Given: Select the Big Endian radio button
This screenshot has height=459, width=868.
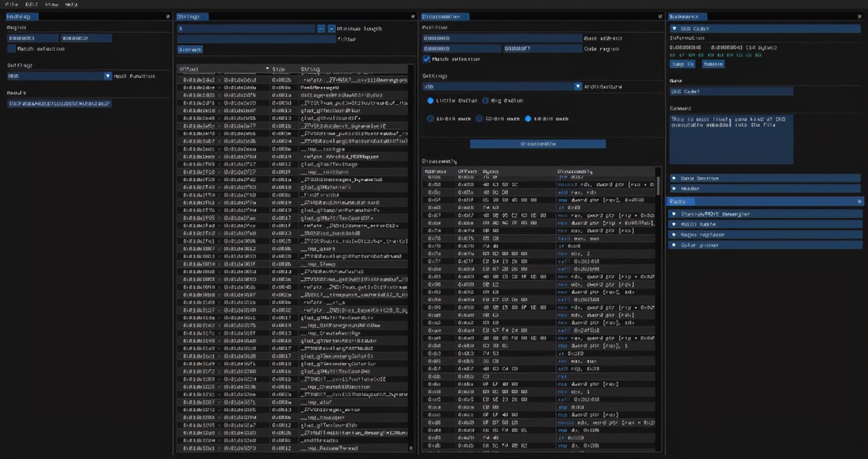Looking at the screenshot, I should tap(485, 100).
